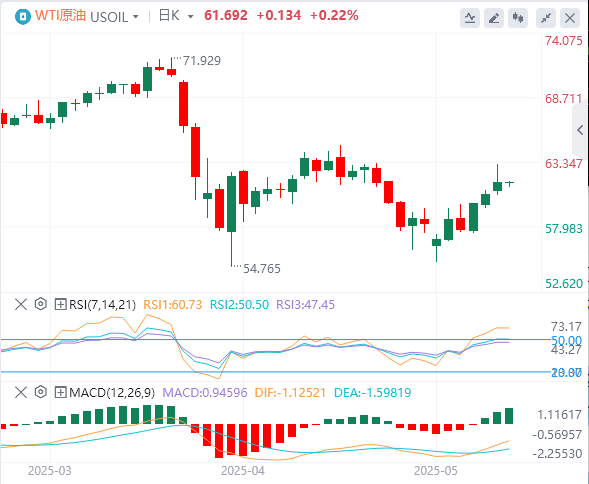Click the 2025-04 date axis label
Image resolution: width=589 pixels, height=484 pixels.
click(243, 470)
